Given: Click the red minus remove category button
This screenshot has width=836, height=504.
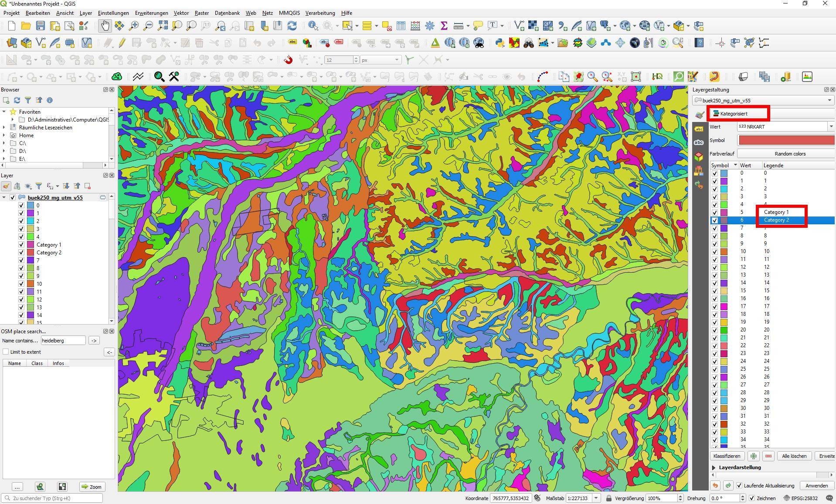Looking at the screenshot, I should pos(768,456).
